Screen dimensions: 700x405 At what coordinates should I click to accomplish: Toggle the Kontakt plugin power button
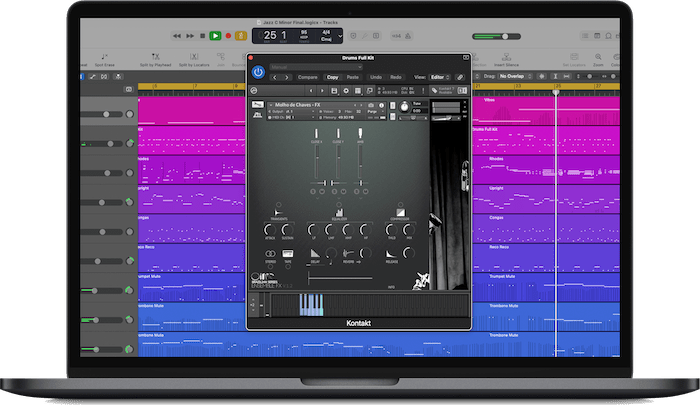click(x=258, y=72)
